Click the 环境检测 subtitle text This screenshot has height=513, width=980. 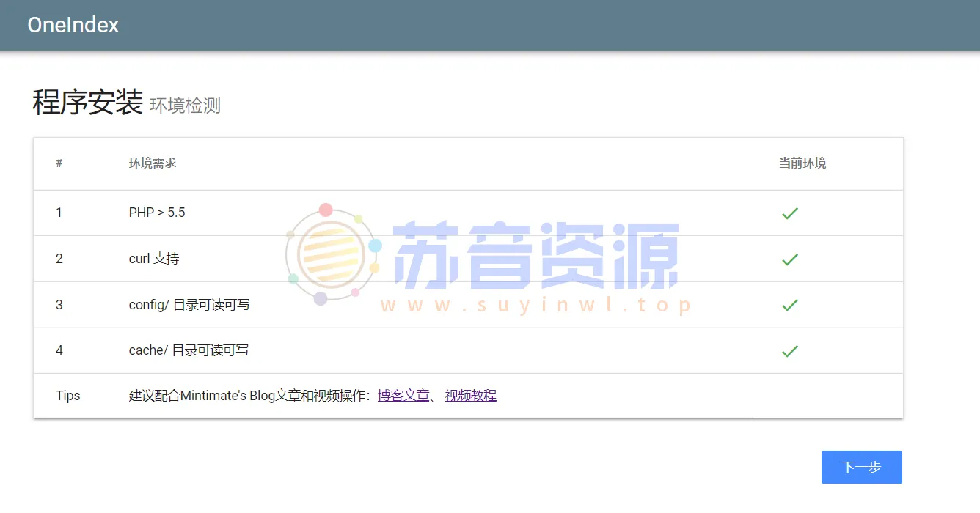click(x=184, y=105)
